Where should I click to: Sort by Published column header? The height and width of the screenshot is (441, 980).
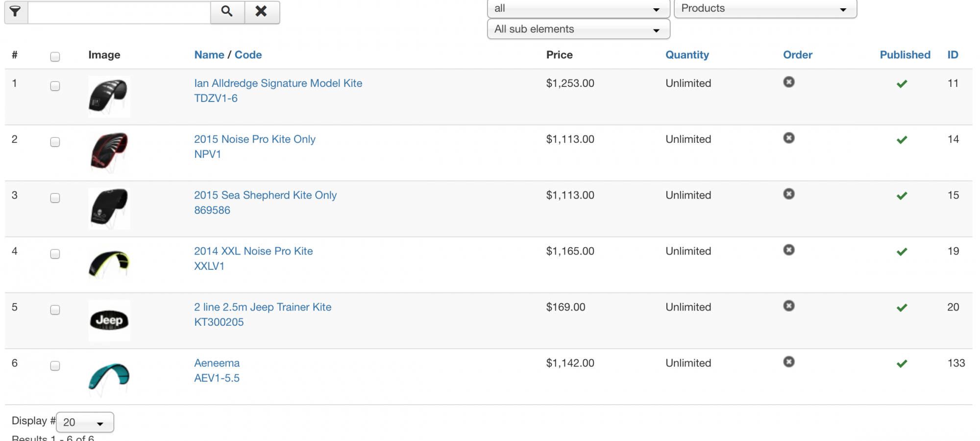click(905, 55)
